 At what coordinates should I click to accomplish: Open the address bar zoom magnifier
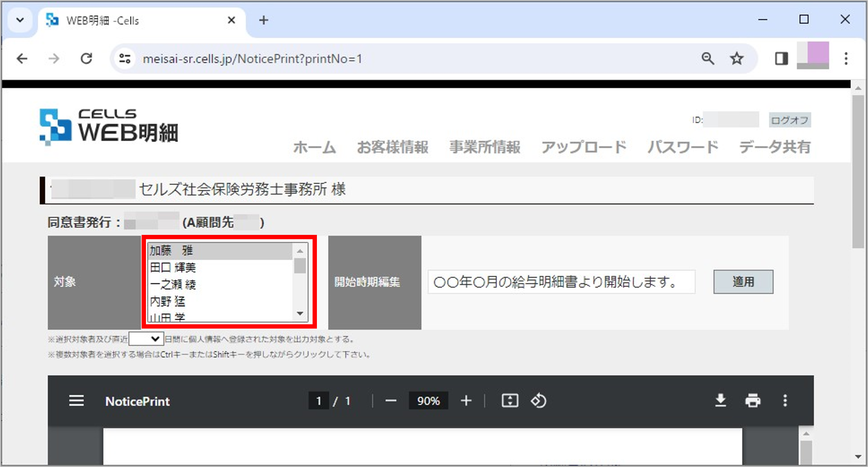708,58
